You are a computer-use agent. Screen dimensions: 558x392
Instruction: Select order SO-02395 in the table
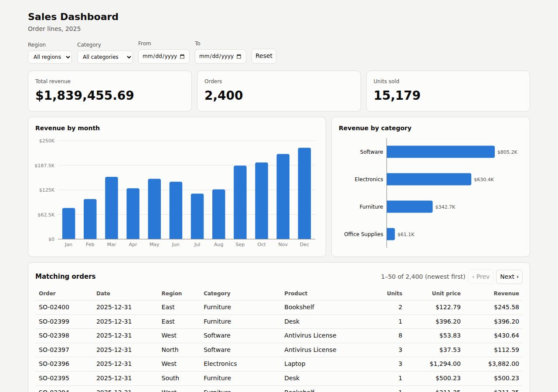(x=279, y=378)
